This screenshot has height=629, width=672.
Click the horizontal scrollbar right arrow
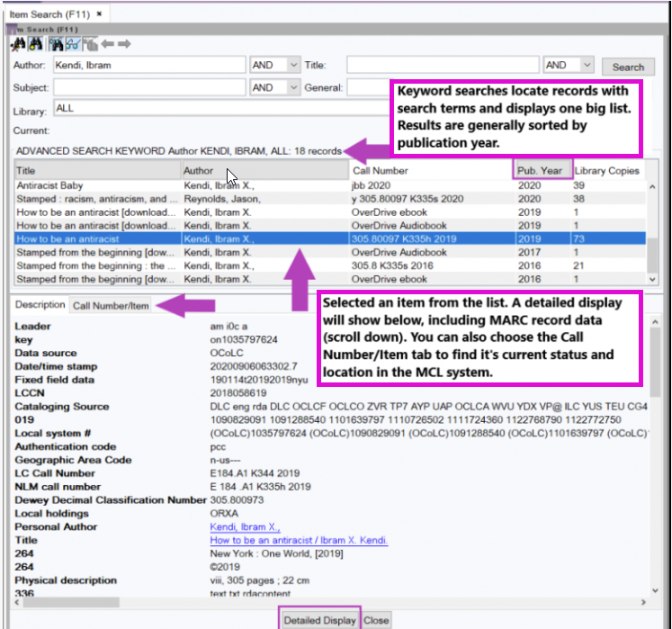coord(643,602)
